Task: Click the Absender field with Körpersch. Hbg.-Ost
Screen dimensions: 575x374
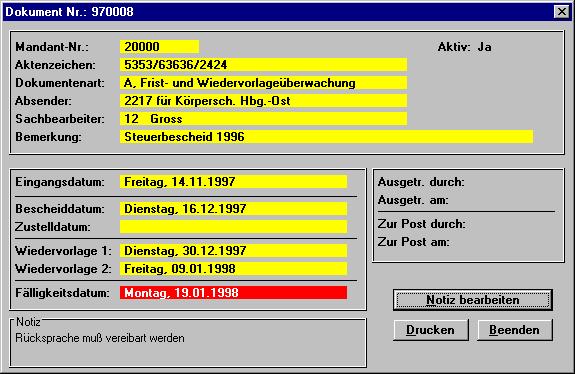Action: 263,100
